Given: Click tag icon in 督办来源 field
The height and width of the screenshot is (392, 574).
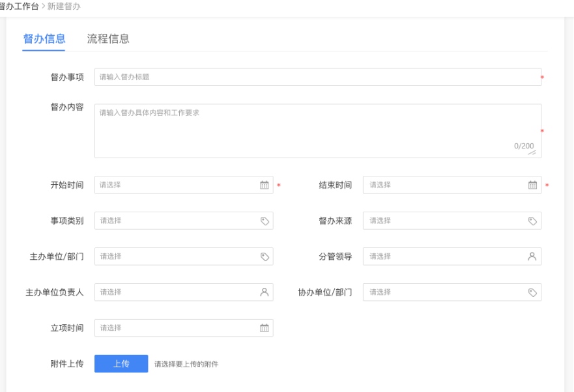Looking at the screenshot, I should point(532,221).
